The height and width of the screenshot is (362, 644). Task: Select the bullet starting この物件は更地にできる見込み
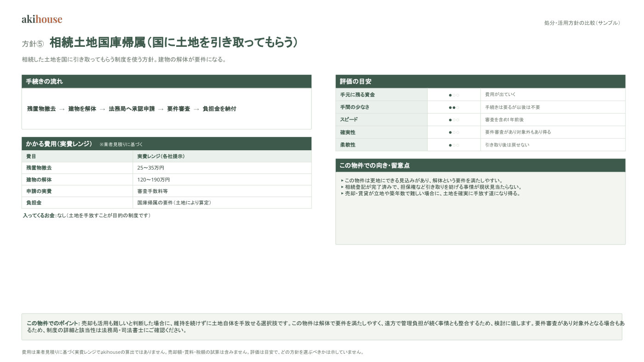422,181
